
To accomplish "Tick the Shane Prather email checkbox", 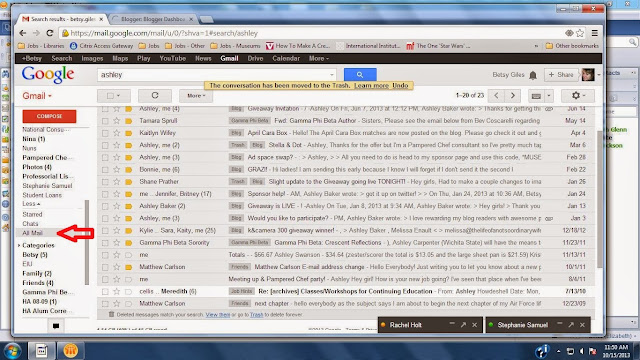I will coord(105,182).
